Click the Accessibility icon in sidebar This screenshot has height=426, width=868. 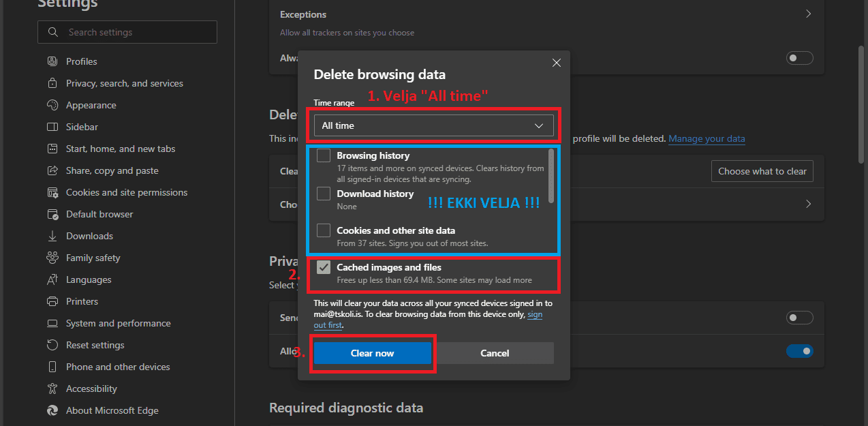tap(52, 389)
